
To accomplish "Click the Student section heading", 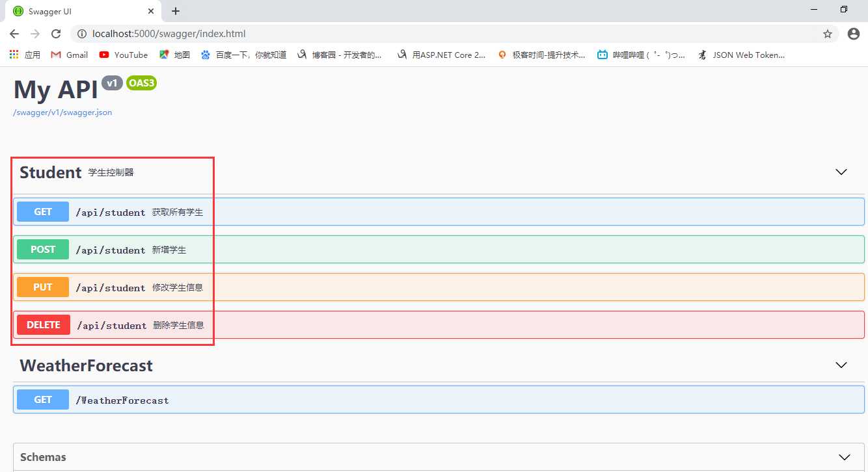I will click(x=50, y=172).
